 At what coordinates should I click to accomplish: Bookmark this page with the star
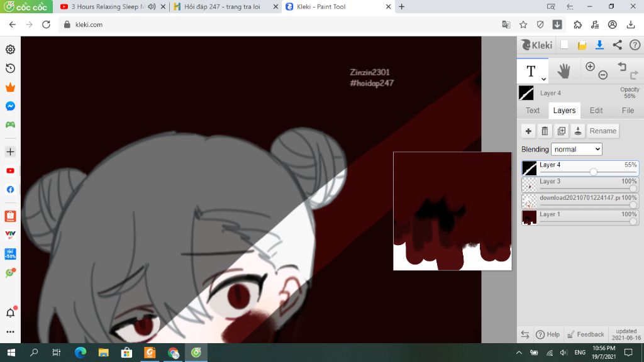(523, 25)
